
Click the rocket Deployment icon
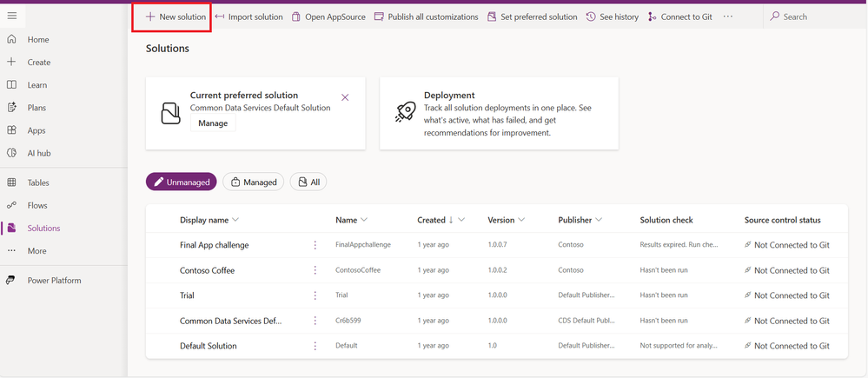point(405,112)
